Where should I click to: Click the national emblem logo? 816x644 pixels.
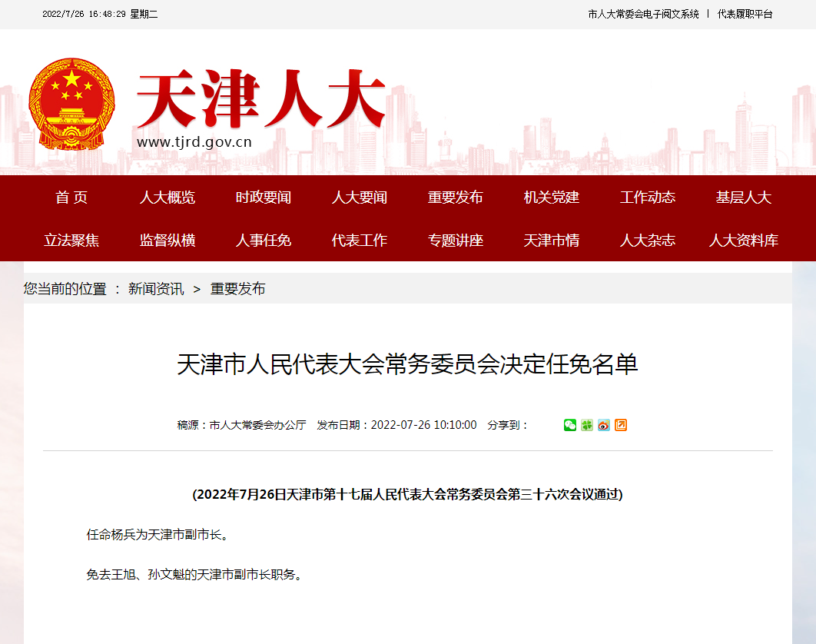coord(71,103)
